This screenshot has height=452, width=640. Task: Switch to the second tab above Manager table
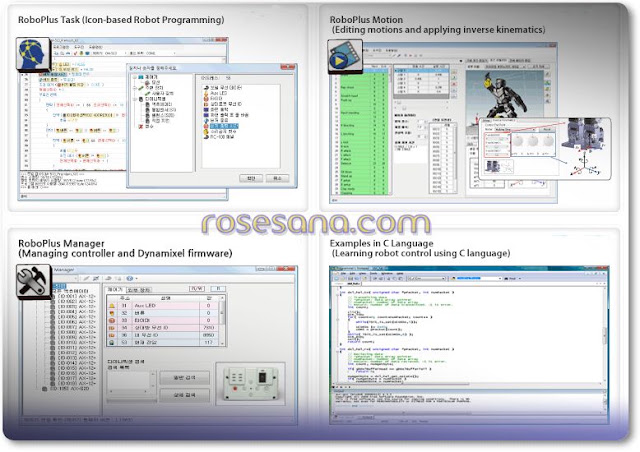138,289
